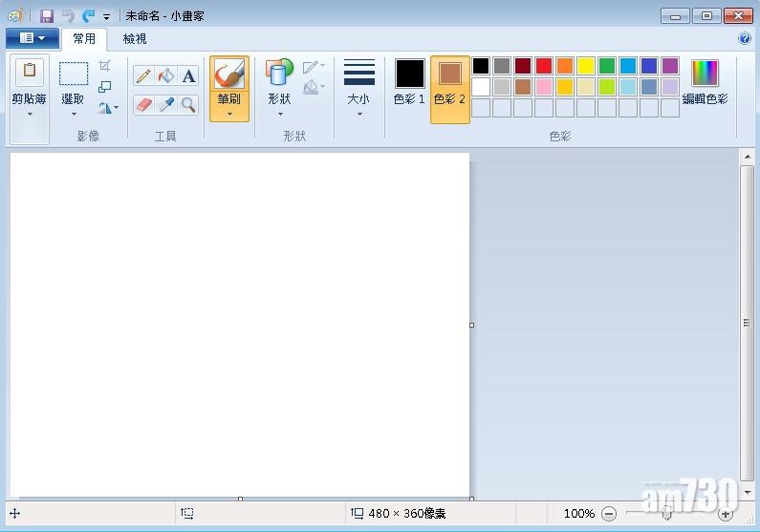Click the Crop icon in the image group
The height and width of the screenshot is (532, 760).
105,66
